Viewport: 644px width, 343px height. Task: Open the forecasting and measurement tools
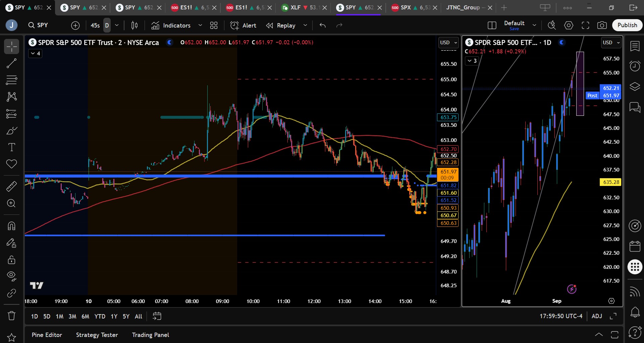11,114
